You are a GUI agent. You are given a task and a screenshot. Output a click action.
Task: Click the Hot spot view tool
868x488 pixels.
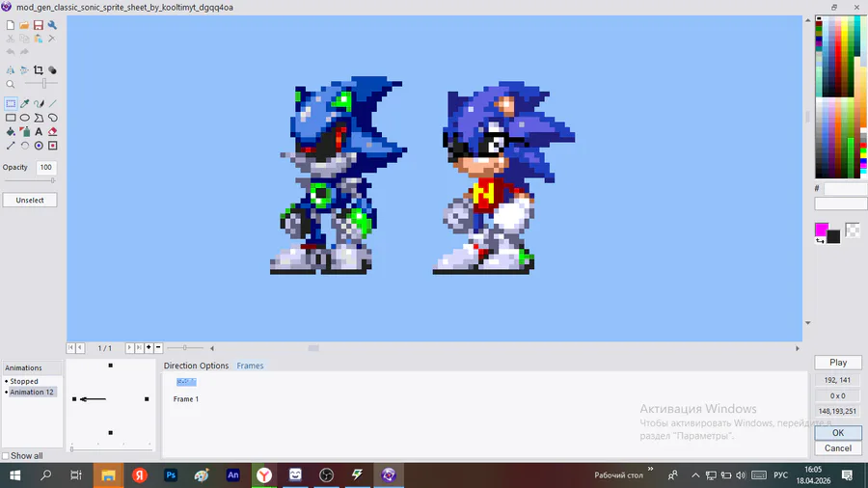point(39,146)
